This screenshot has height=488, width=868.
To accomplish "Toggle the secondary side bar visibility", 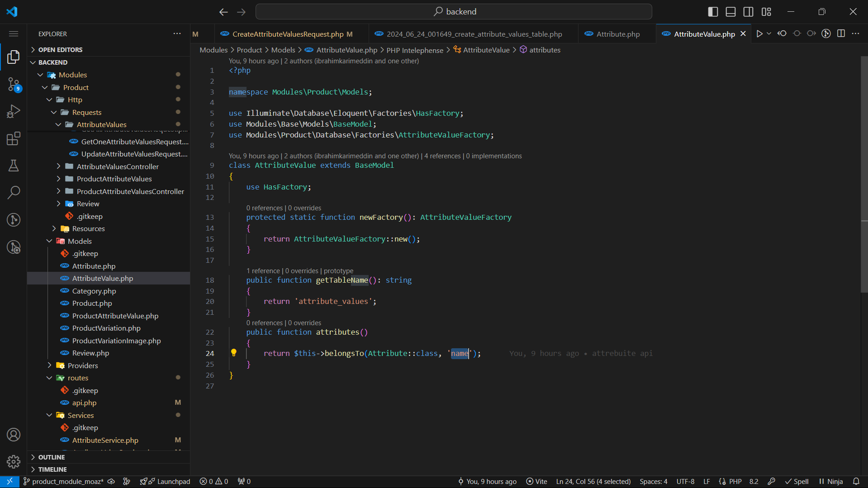I will point(749,12).
